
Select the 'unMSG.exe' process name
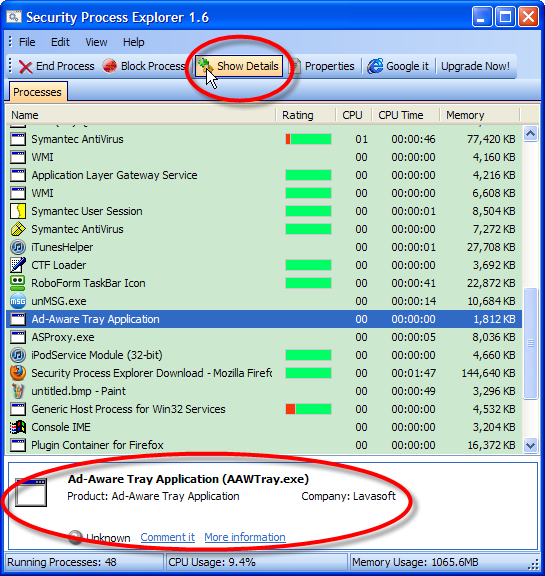pos(59,301)
